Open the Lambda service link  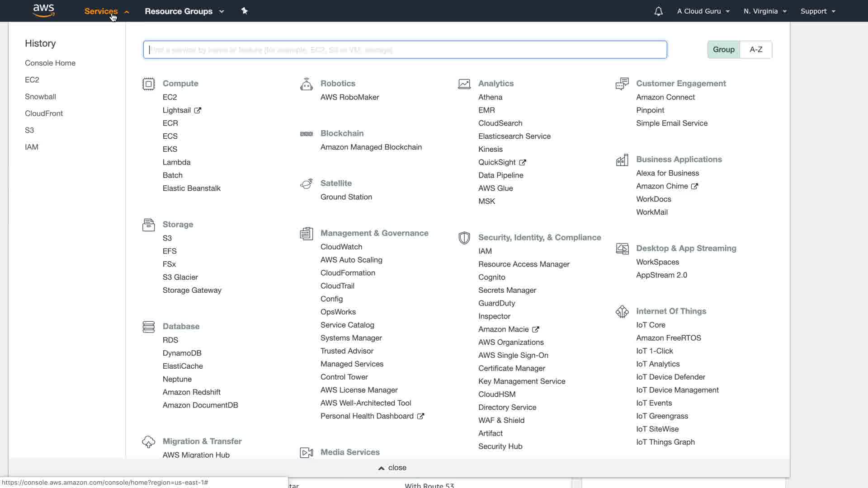click(x=176, y=162)
